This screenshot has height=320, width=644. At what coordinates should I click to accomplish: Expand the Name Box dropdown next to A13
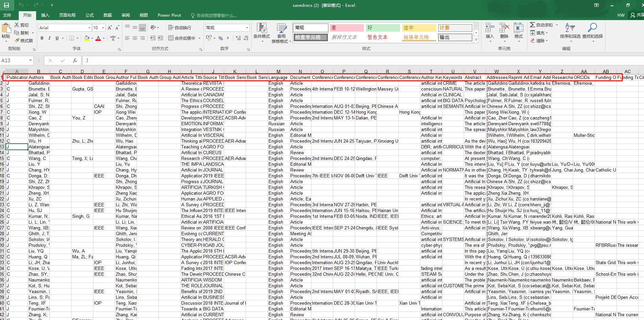point(30,61)
